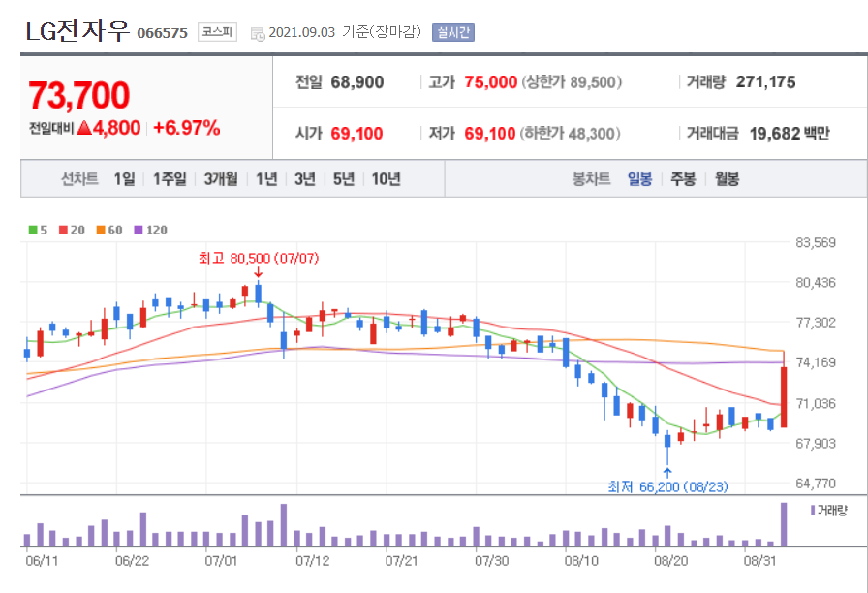
Task: Click the orange 60-day moving average swatch
Action: [x=101, y=230]
